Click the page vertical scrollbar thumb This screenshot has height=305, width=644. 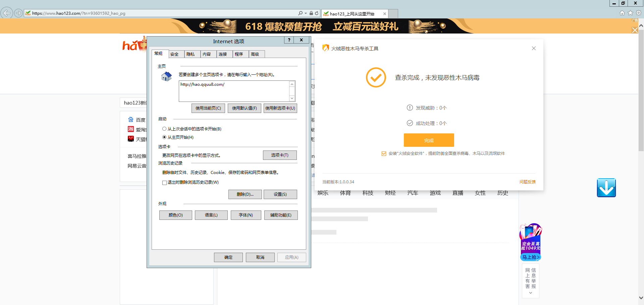pyautogui.click(x=641, y=90)
